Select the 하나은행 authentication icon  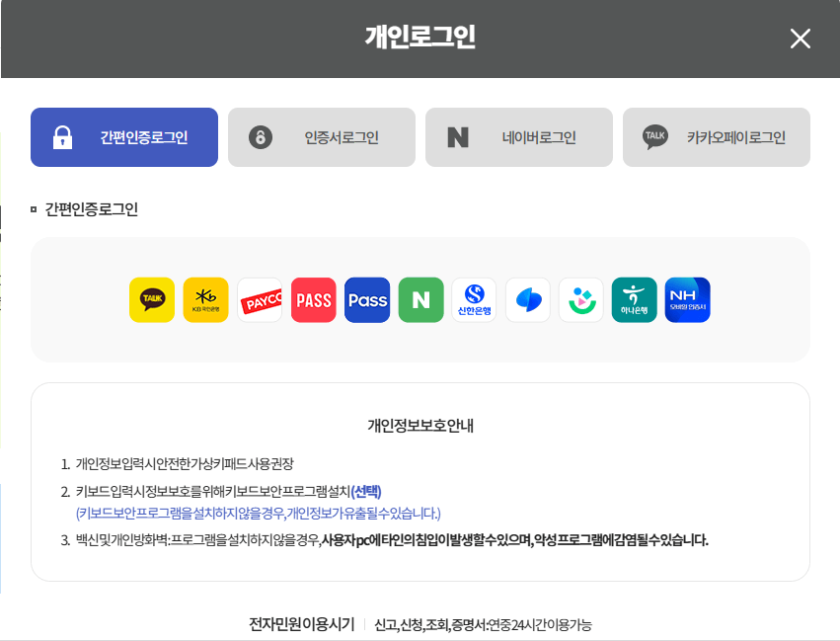click(x=635, y=299)
